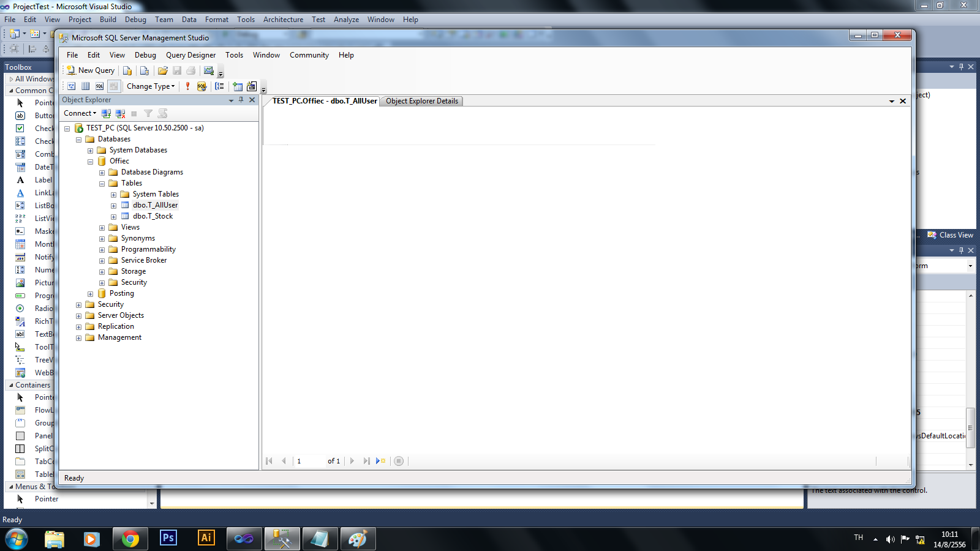Viewport: 980px width, 551px height.
Task: Go to first record navigation button
Action: 269,461
